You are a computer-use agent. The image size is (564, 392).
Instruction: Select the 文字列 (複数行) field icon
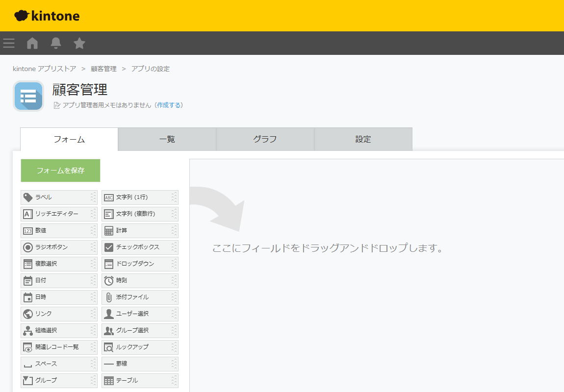pos(108,214)
